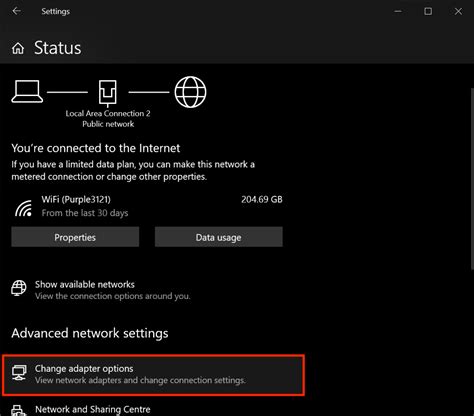The height and width of the screenshot is (416, 474).
Task: Click the WiFi signal icon beside Purple3121
Action: [x=23, y=208]
